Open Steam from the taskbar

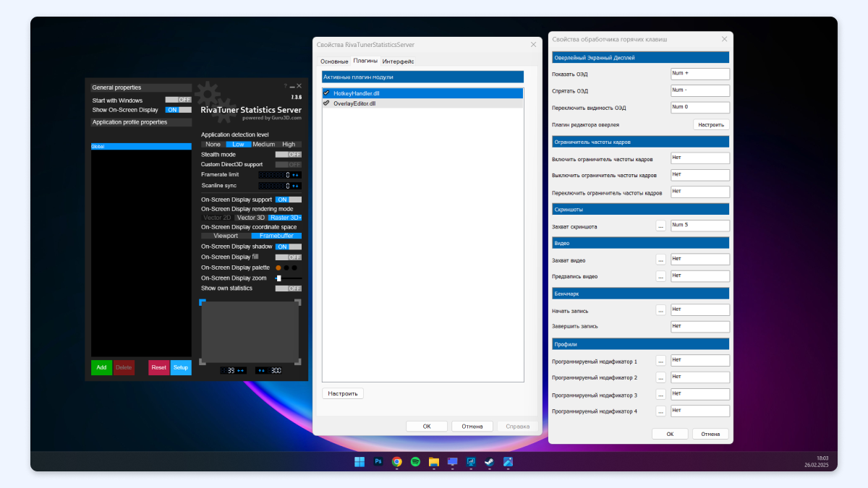click(x=490, y=461)
